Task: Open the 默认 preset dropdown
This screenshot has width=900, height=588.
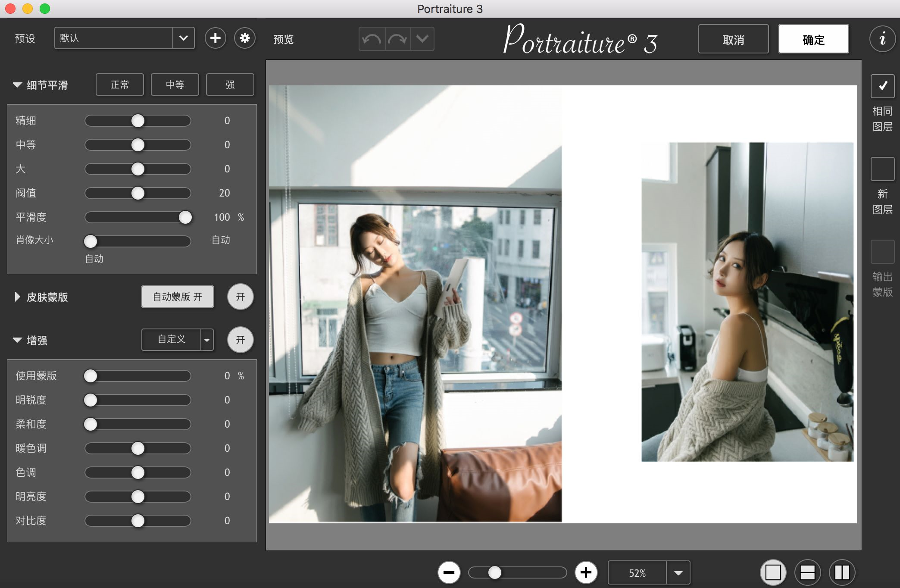Action: pos(183,38)
